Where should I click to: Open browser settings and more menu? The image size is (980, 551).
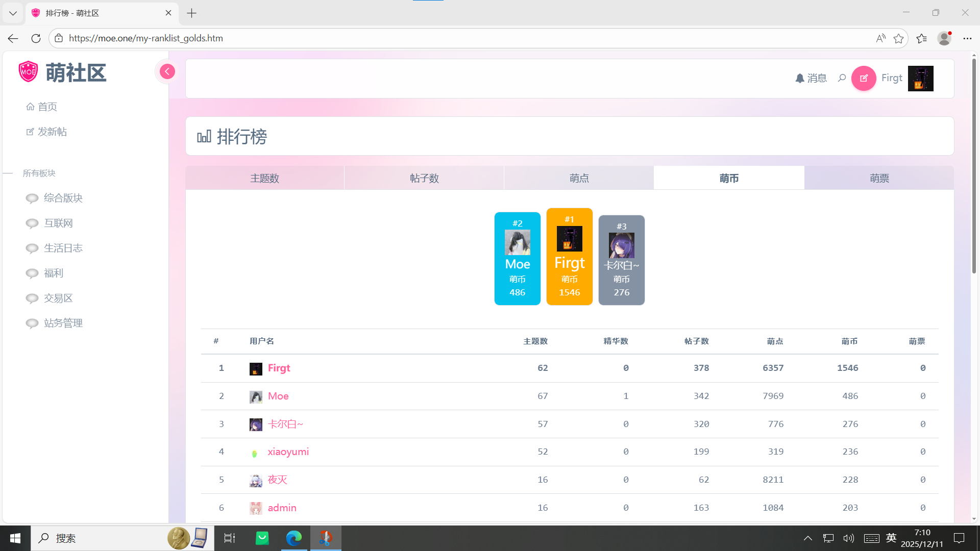click(967, 38)
